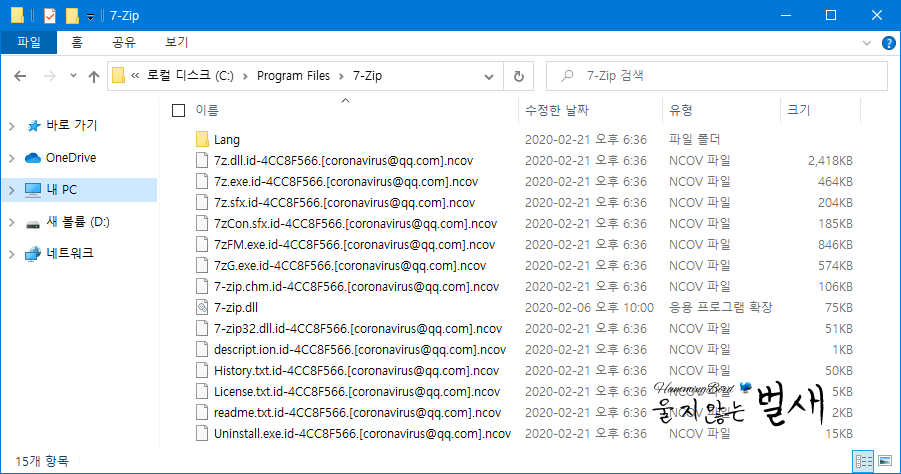The width and height of the screenshot is (901, 474).
Task: Click the 846KB size cell
Action: (835, 245)
